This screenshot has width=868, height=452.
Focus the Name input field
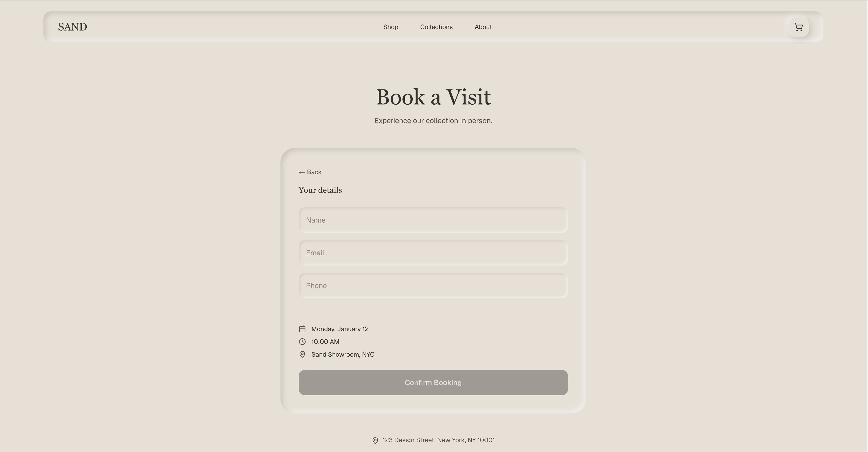[x=433, y=220]
